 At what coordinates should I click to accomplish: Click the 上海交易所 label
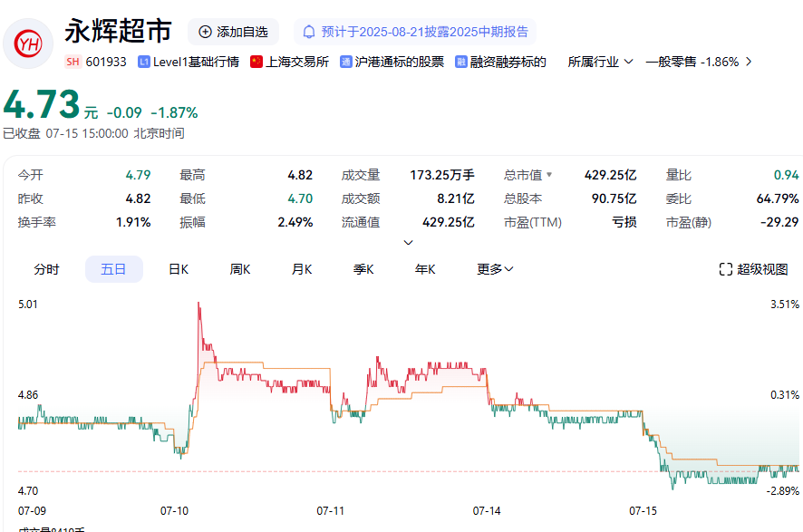pyautogui.click(x=297, y=62)
